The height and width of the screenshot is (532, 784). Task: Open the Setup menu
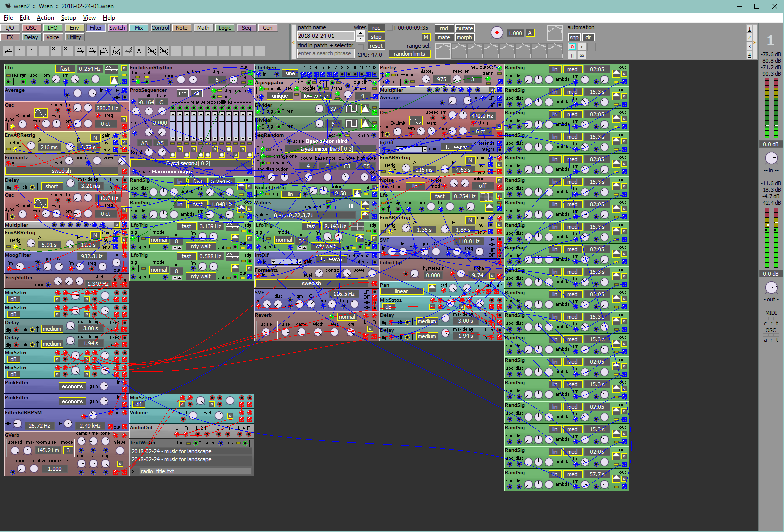(x=69, y=18)
